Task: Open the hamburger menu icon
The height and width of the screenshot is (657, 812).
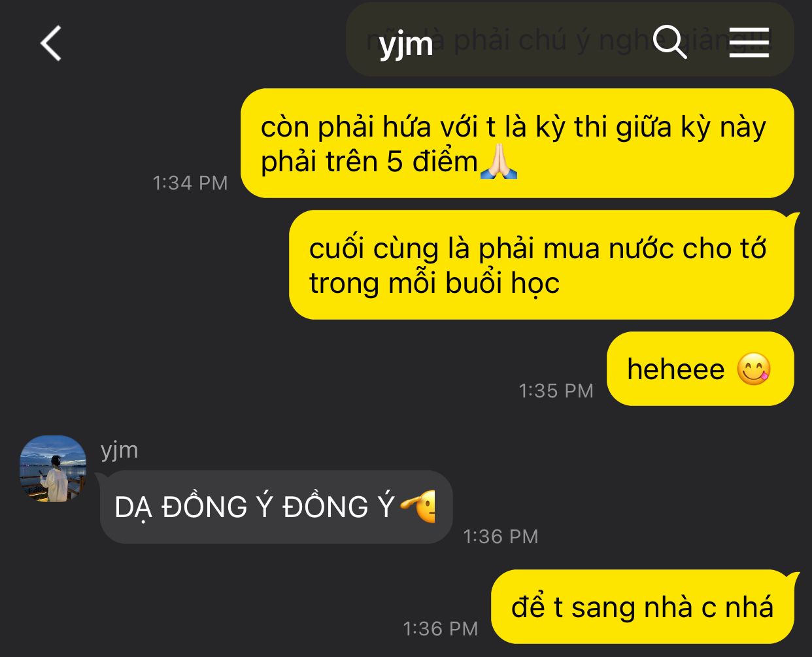Action: pyautogui.click(x=749, y=42)
